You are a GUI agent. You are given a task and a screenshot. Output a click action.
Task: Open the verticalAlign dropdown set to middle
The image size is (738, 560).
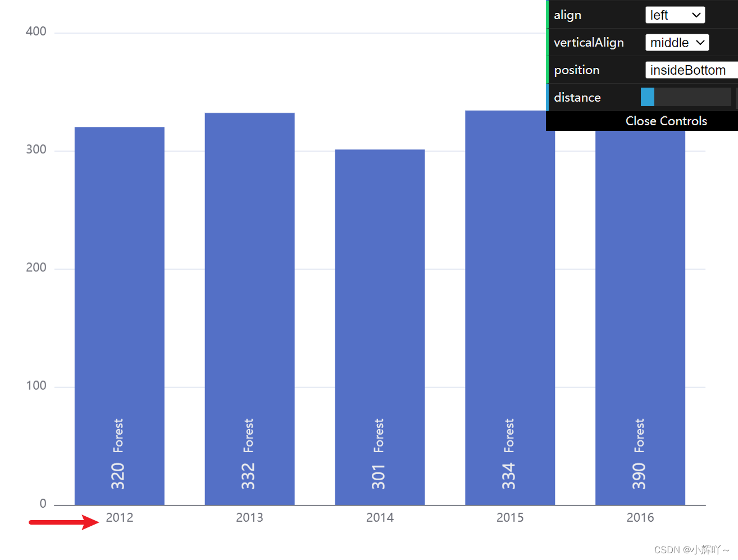point(677,43)
